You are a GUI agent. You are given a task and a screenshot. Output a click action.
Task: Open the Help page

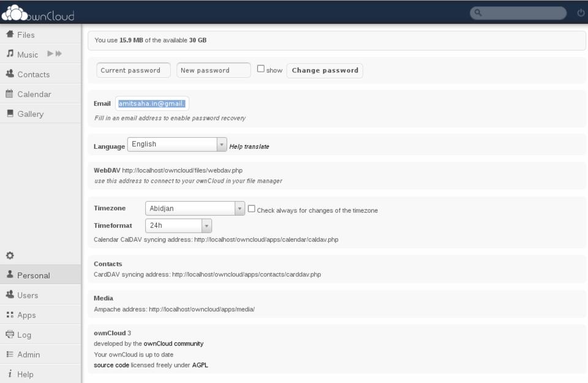pos(40,374)
